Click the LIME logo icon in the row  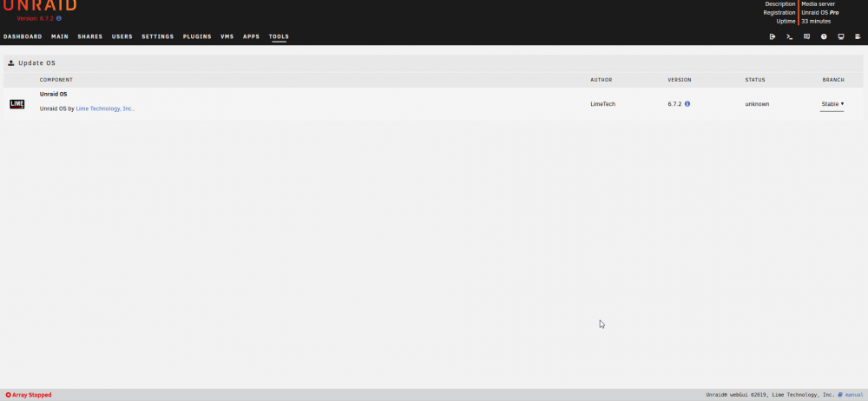(17, 104)
